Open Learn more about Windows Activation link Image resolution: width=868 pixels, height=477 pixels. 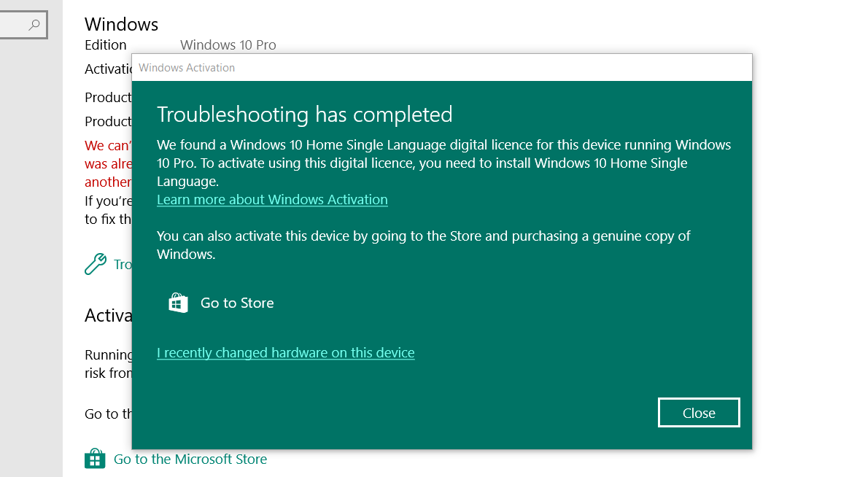[x=272, y=199]
